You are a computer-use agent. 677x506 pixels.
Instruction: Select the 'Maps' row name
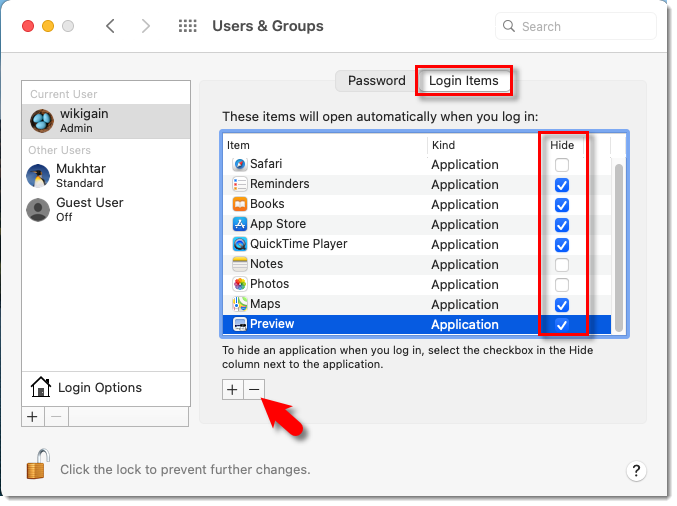[x=265, y=304]
